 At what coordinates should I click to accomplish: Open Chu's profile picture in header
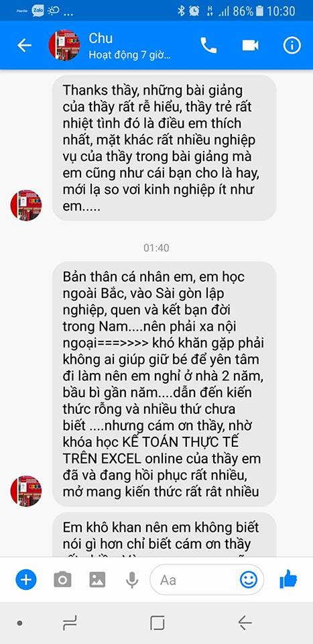point(64,45)
